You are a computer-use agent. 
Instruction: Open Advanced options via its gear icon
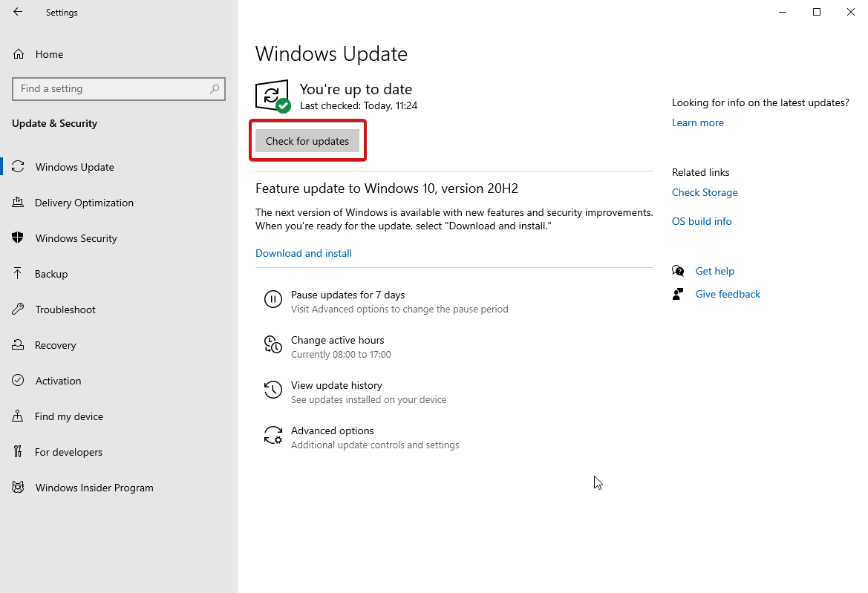point(273,435)
